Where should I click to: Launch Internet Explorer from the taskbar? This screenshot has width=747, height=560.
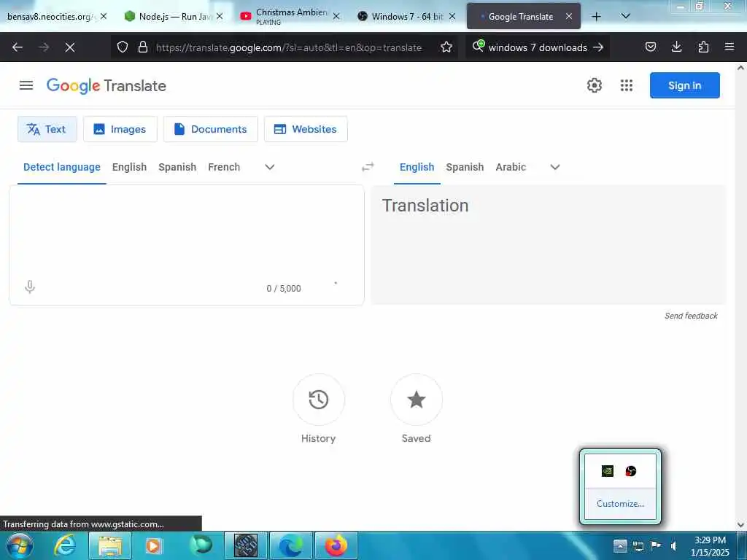coord(65,545)
